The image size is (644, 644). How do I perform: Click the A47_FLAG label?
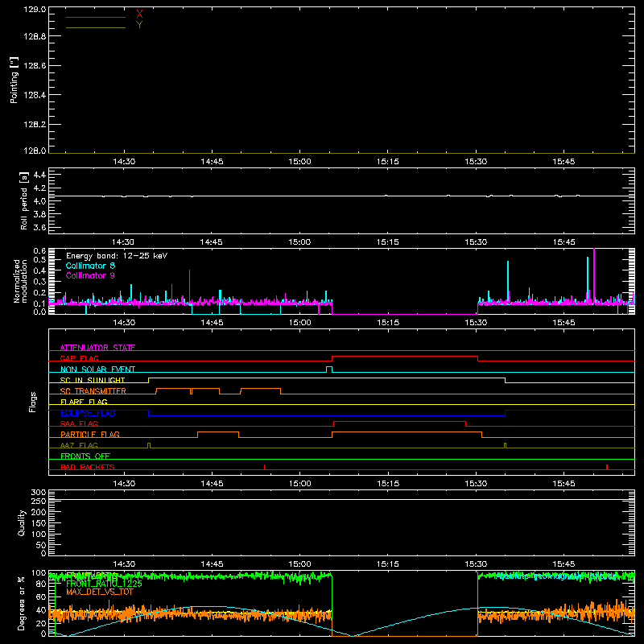tap(79, 445)
